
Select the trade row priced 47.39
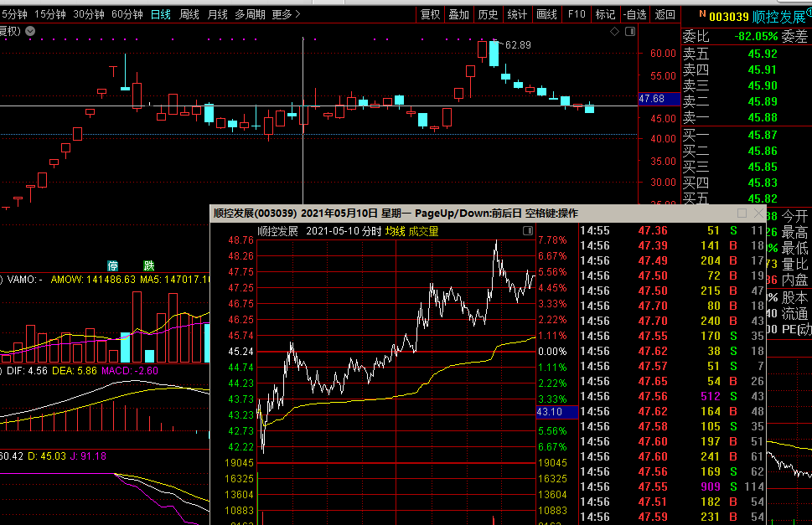point(672,245)
